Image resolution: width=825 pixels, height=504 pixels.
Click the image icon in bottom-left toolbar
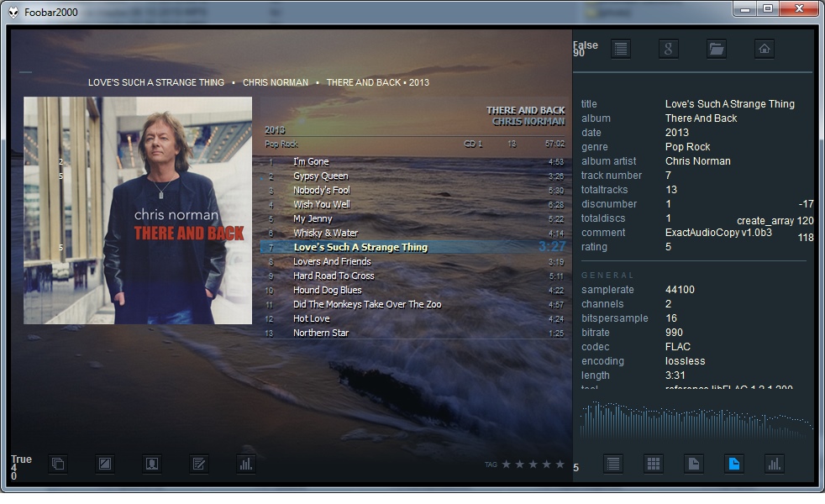coord(104,464)
